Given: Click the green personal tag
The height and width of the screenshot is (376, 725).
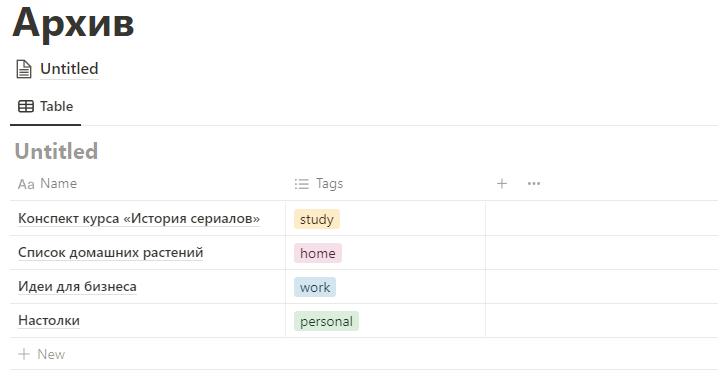Looking at the screenshot, I should 326,321.
